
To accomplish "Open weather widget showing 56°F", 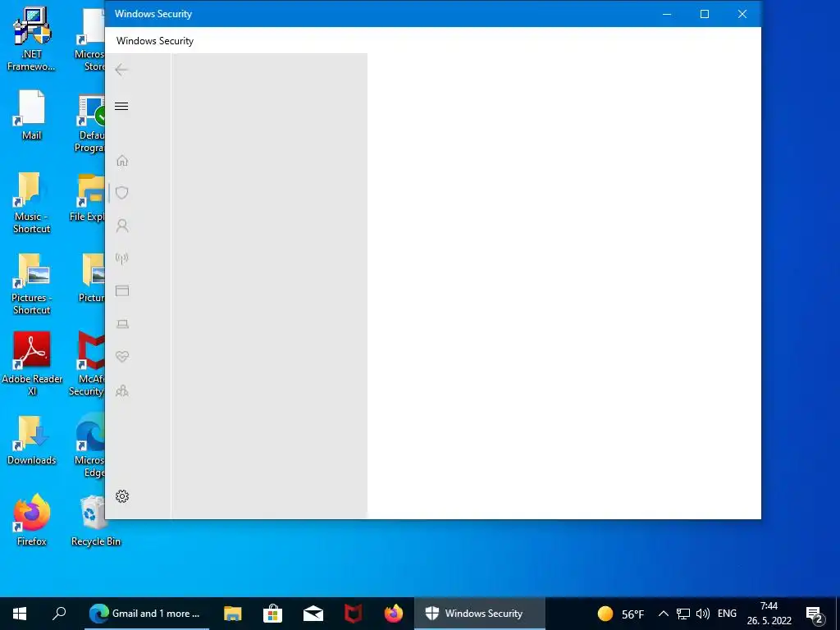I will coord(621,614).
